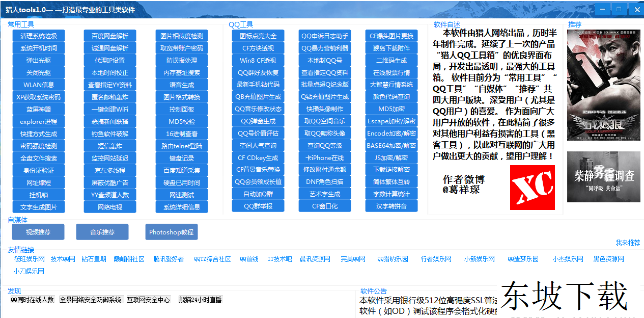Viewport: 644px width, 318px height.
Task: Click the red XC author logo
Action: click(533, 187)
